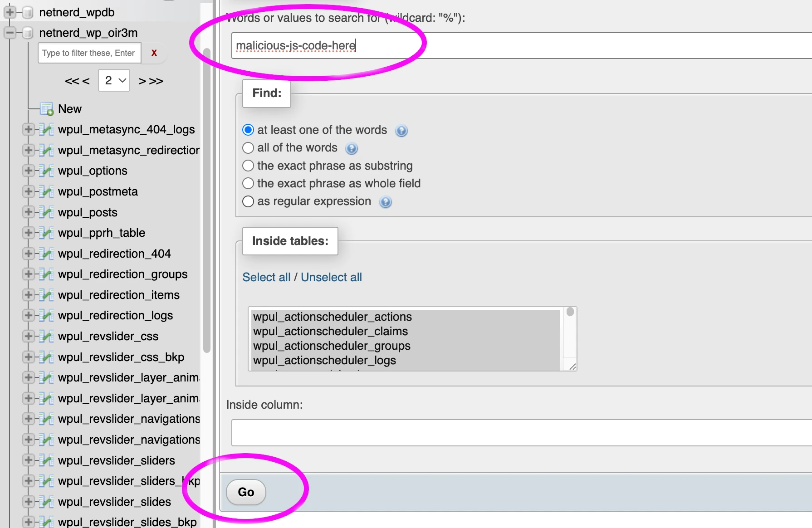Click the New table creation icon
Screen dimensions: 812x528
pos(47,109)
